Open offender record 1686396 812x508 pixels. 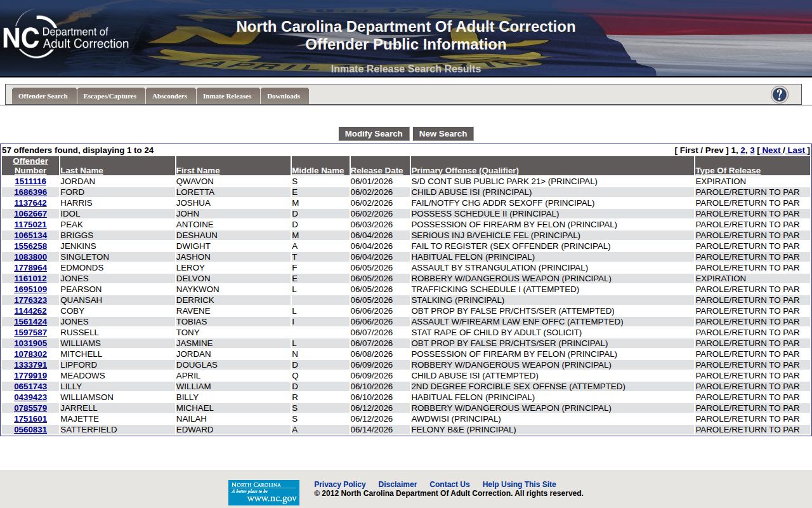30,192
